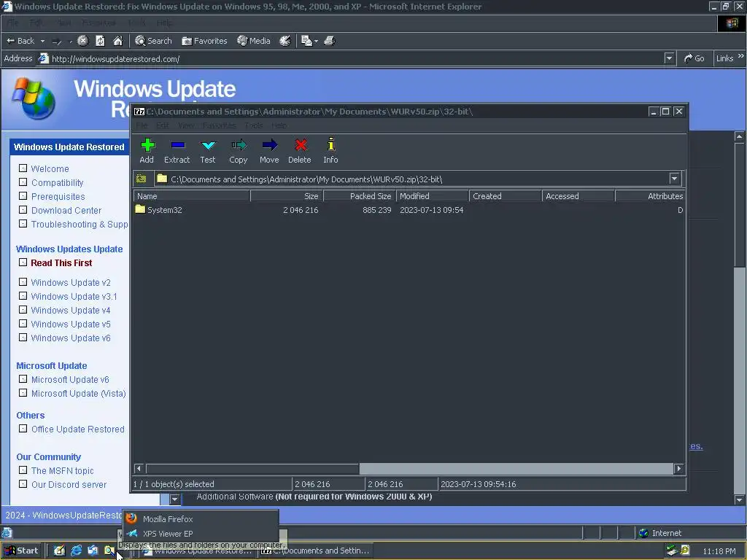Sort by the Attributes column header
Screen dimensions: 747x560
[x=650, y=196]
